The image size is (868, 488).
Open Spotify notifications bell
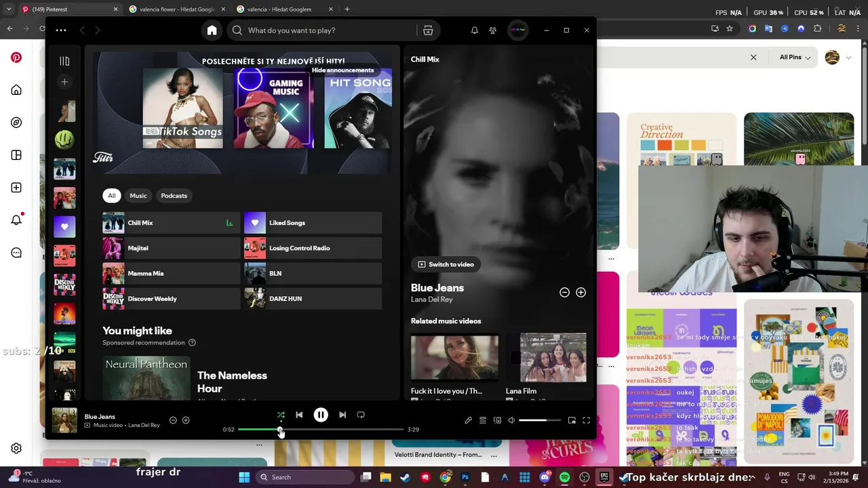[x=475, y=30]
